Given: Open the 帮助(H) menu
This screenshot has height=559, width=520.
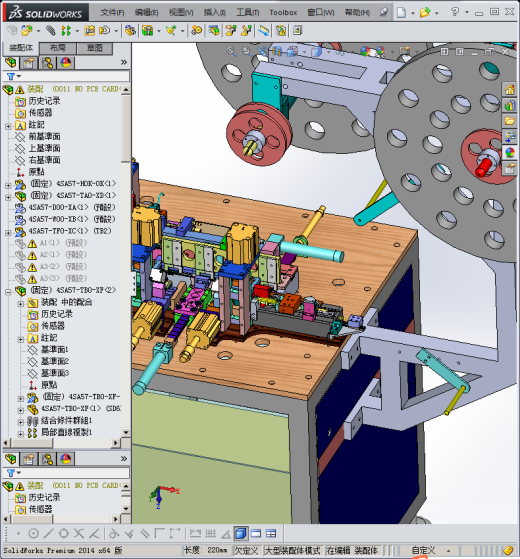Looking at the screenshot, I should pyautogui.click(x=357, y=12).
